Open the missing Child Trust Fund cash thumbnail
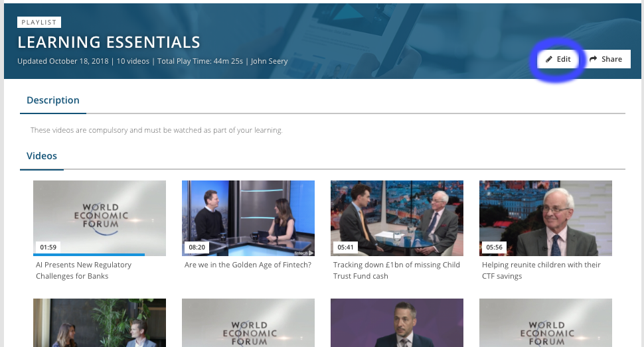 397,218
